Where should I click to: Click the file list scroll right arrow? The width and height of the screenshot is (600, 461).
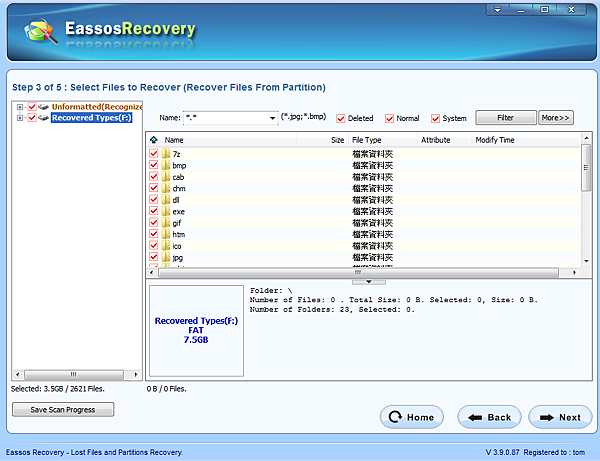(574, 272)
